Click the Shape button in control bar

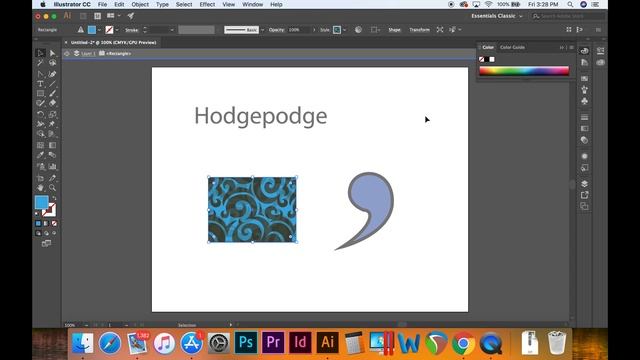pos(394,30)
